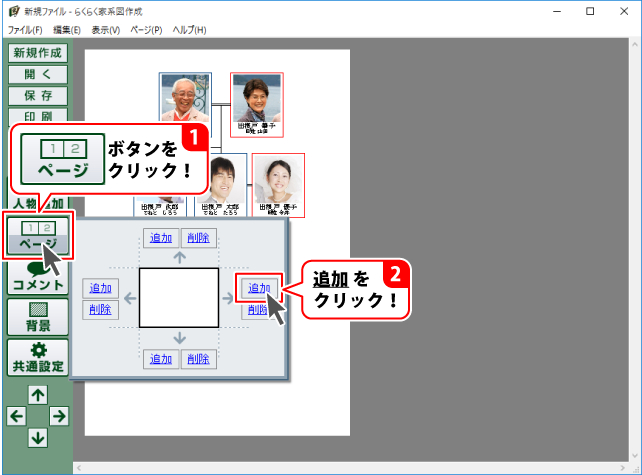Click the vertical scrollbar up arrow
The width and height of the screenshot is (642, 475).
pos(635,44)
